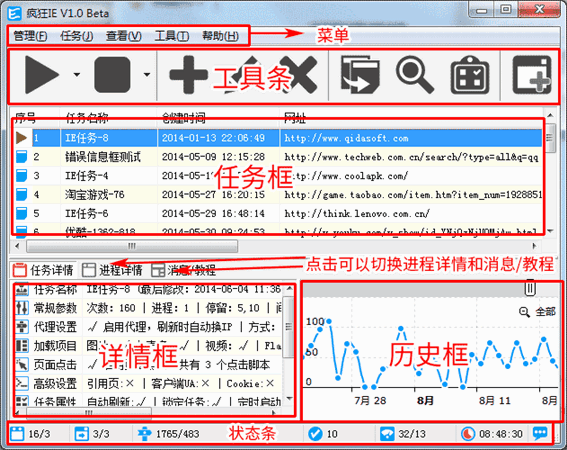Select the running task IE任务-8 row
Screen dimensions: 567x450
[x=278, y=138]
